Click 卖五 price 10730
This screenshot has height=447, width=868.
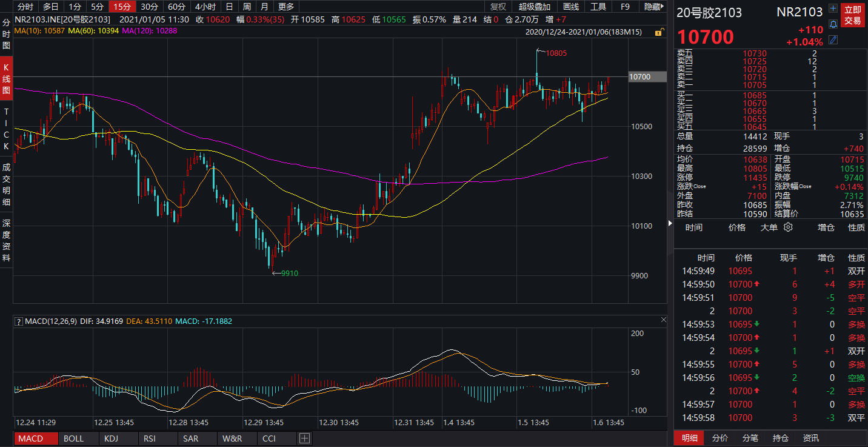(x=755, y=53)
